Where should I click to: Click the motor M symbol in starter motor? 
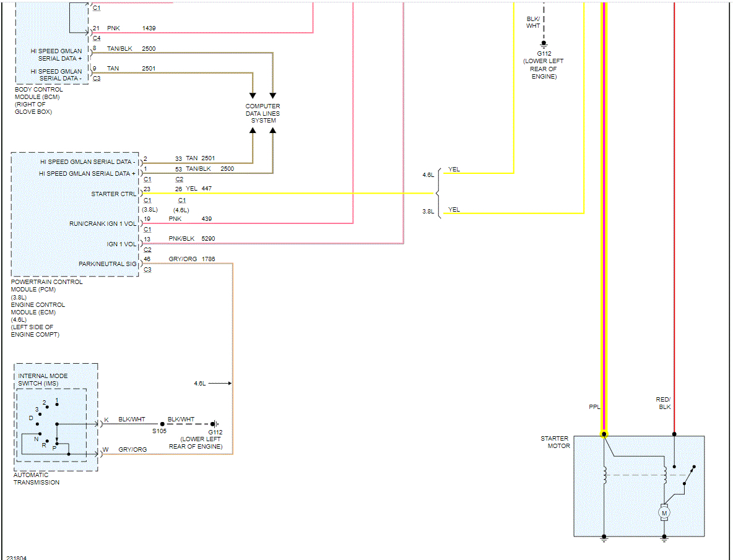coord(664,513)
